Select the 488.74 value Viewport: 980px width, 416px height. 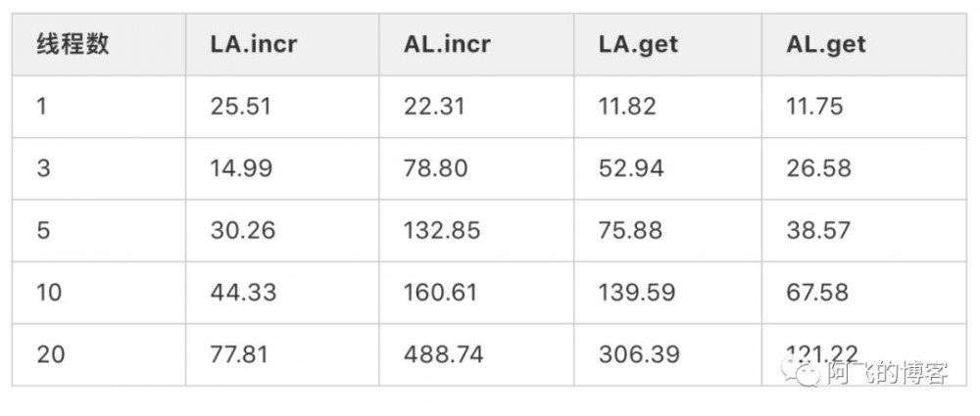(444, 353)
